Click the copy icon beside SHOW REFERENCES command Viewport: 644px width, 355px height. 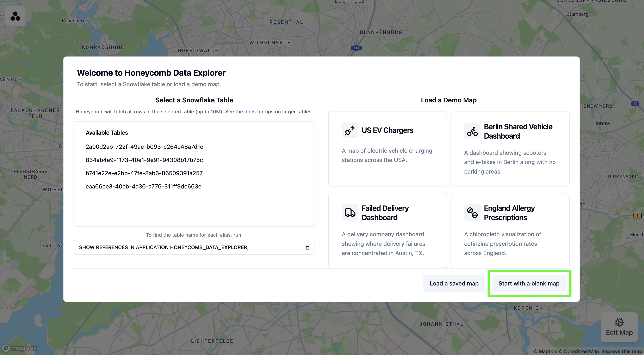pos(307,247)
